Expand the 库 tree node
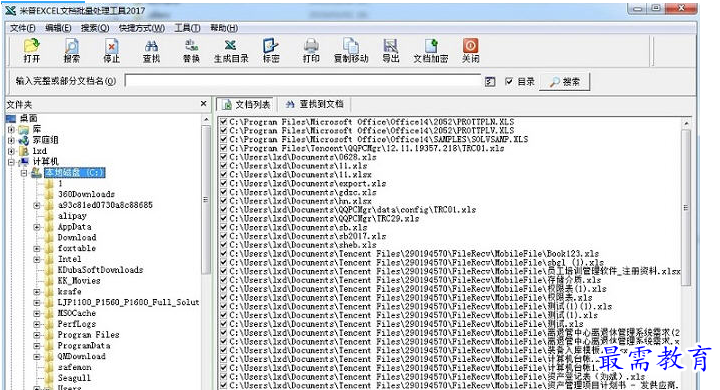720x390 pixels. pyautogui.click(x=11, y=130)
